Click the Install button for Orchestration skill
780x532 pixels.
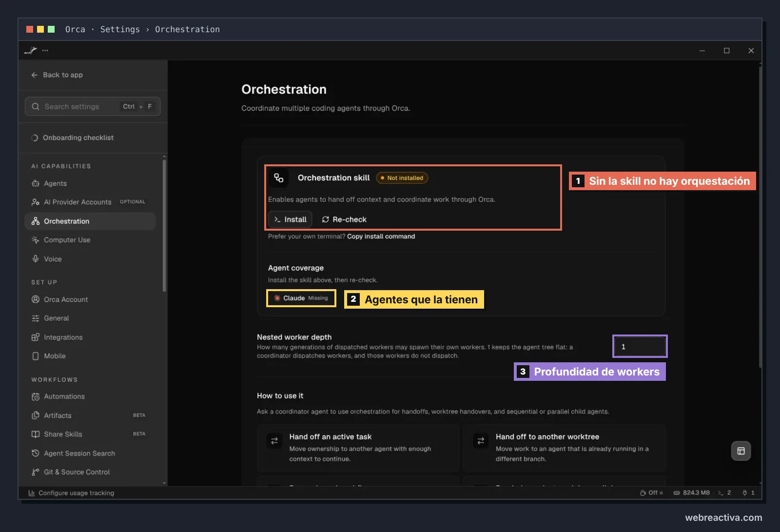pos(290,219)
